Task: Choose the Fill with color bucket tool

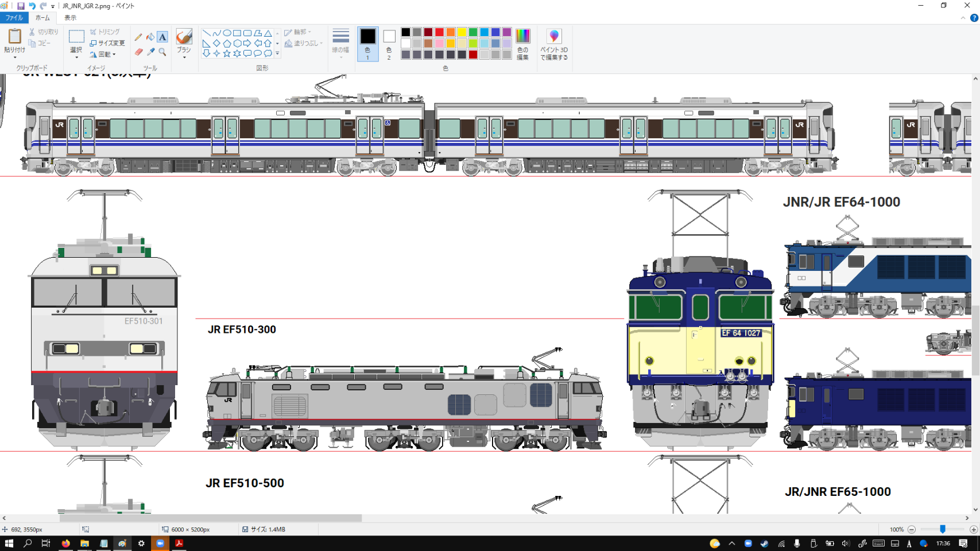Action: tap(150, 37)
